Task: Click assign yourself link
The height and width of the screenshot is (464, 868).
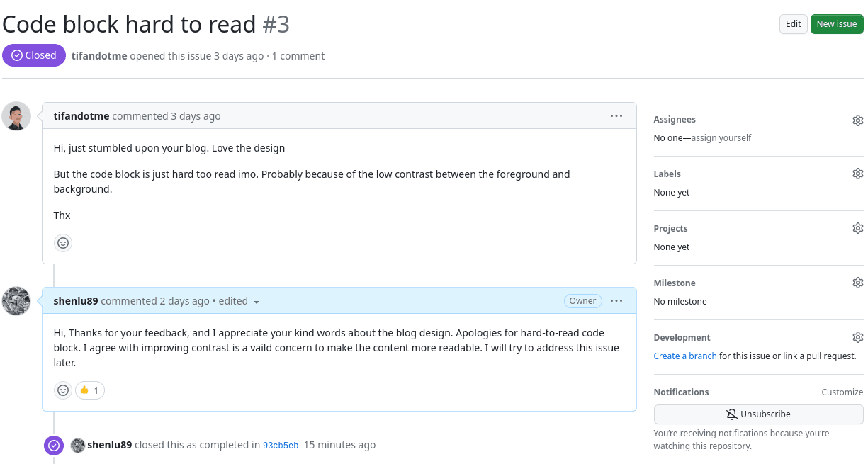Action: point(721,138)
